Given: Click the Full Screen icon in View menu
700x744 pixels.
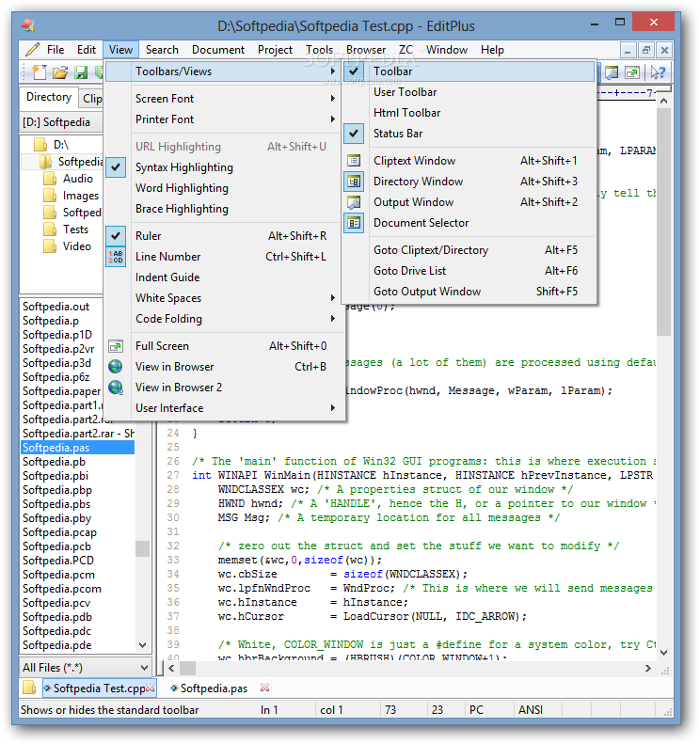Looking at the screenshot, I should (x=116, y=346).
